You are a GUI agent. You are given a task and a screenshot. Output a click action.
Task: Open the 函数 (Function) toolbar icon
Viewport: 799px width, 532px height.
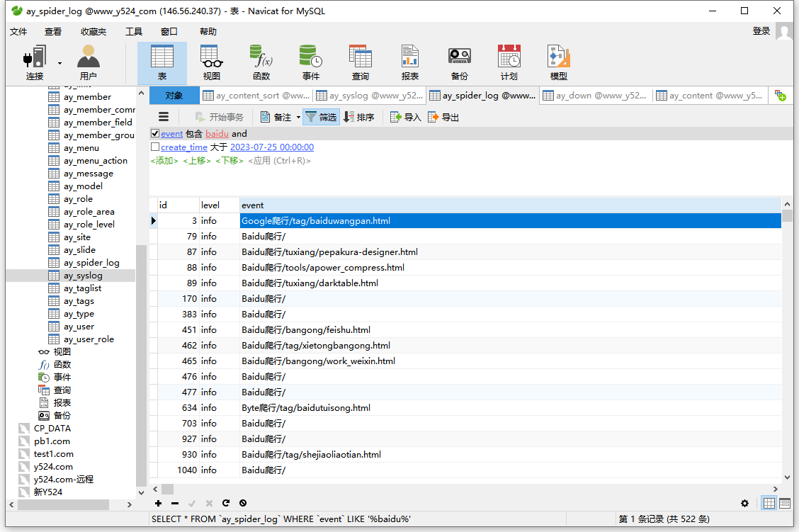[x=261, y=62]
